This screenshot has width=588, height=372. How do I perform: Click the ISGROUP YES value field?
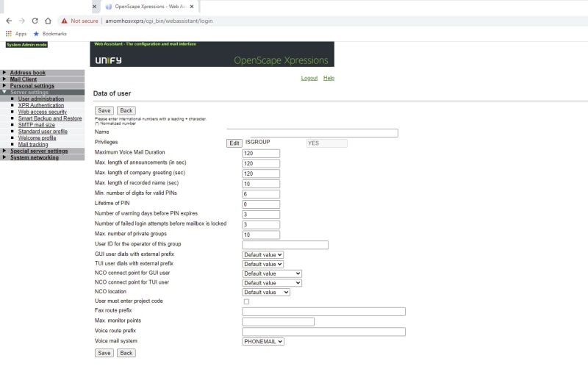pyautogui.click(x=326, y=143)
